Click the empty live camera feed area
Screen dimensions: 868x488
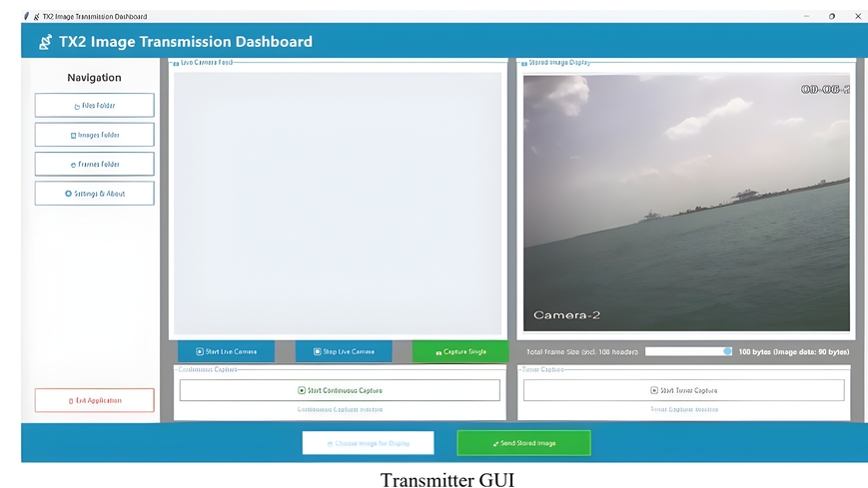(338, 203)
